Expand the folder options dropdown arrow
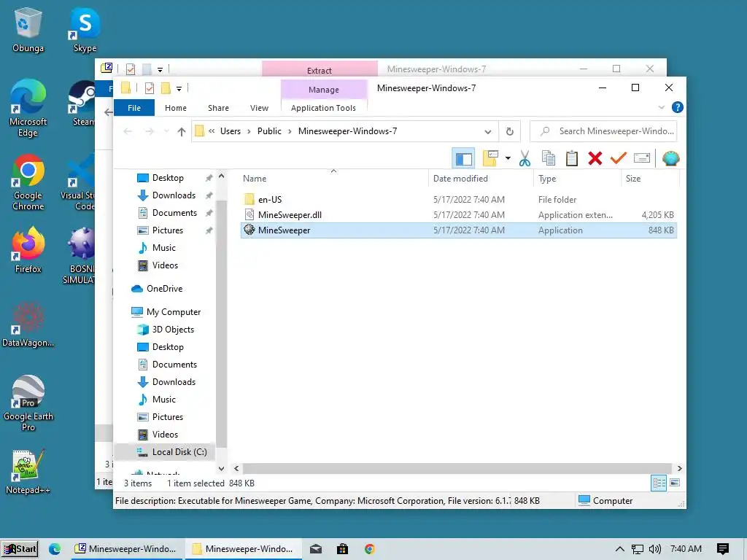The width and height of the screenshot is (747, 560). click(x=508, y=158)
